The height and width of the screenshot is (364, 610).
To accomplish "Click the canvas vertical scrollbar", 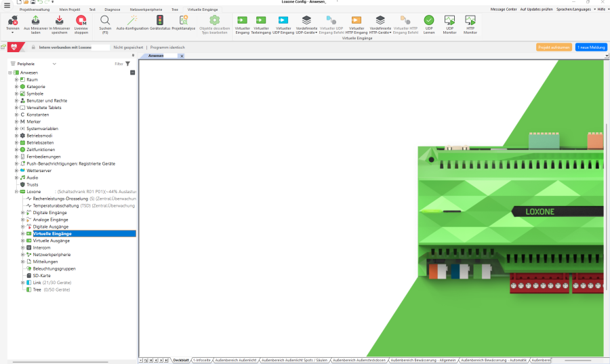I will coord(606,207).
